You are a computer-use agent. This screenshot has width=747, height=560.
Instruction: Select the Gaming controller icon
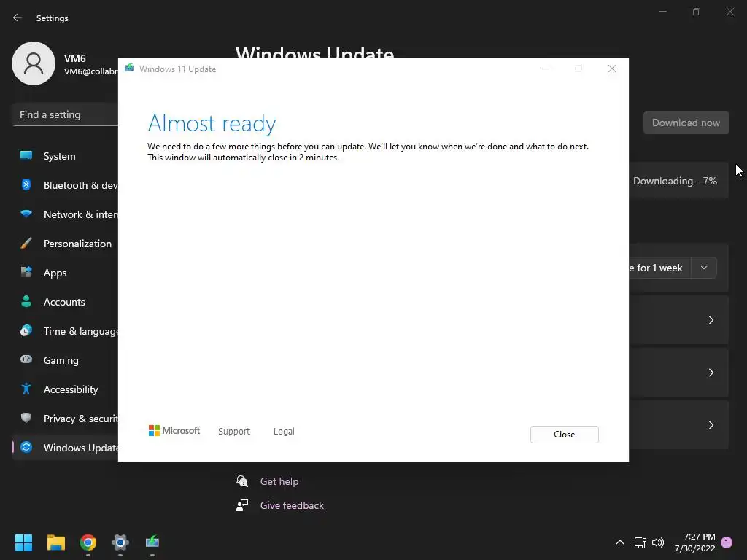(x=26, y=359)
